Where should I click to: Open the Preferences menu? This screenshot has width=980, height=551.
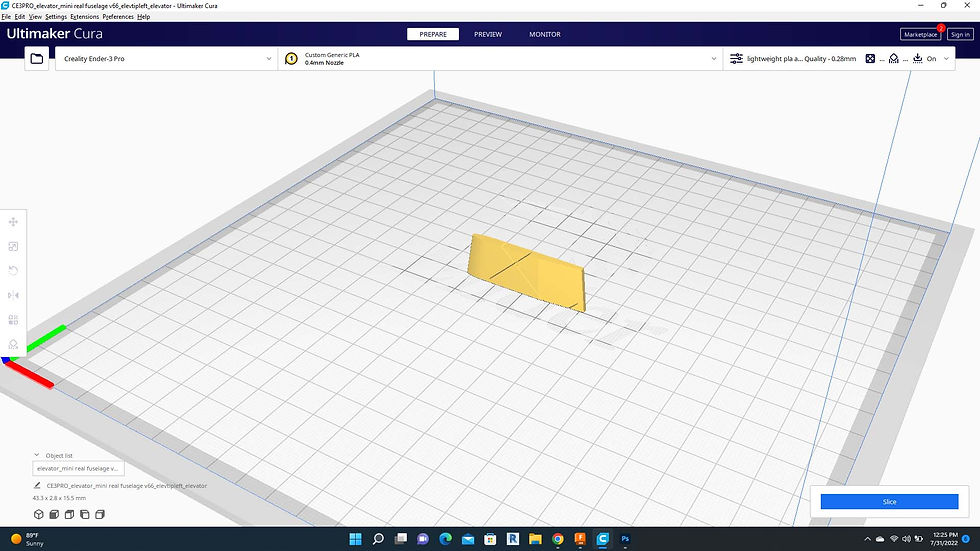pyautogui.click(x=118, y=17)
